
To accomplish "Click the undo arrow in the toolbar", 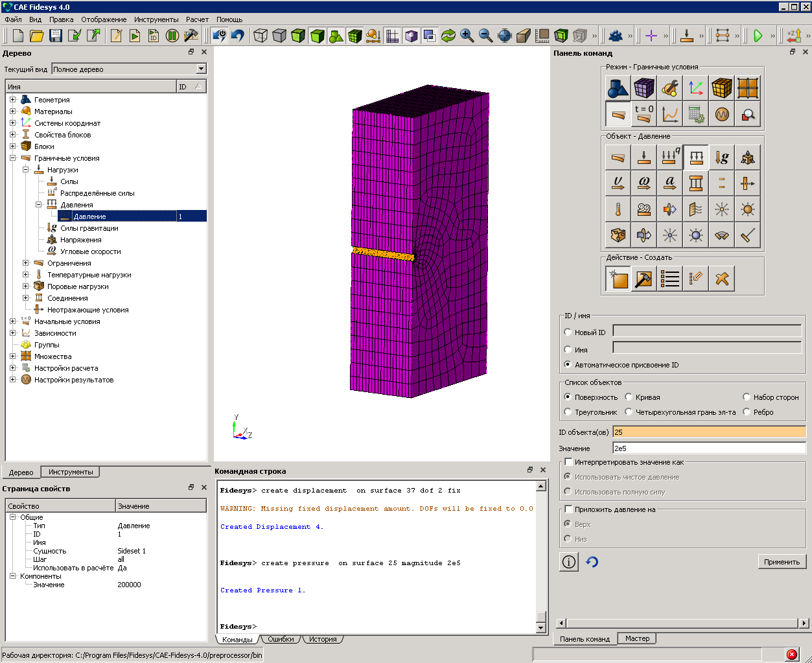I will click(x=238, y=36).
